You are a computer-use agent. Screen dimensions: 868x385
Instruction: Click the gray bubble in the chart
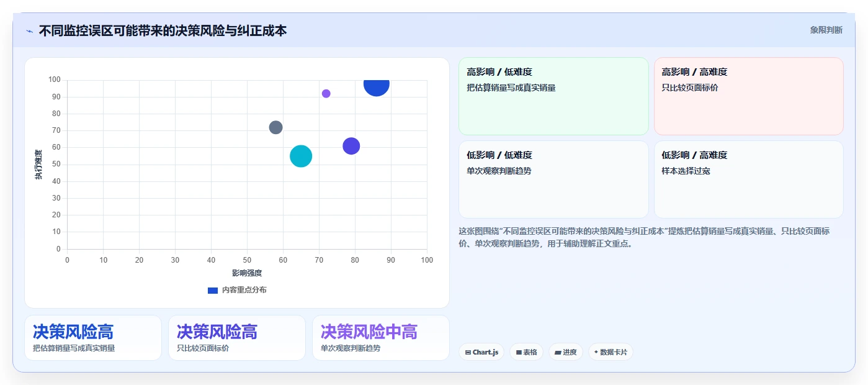coord(276,127)
